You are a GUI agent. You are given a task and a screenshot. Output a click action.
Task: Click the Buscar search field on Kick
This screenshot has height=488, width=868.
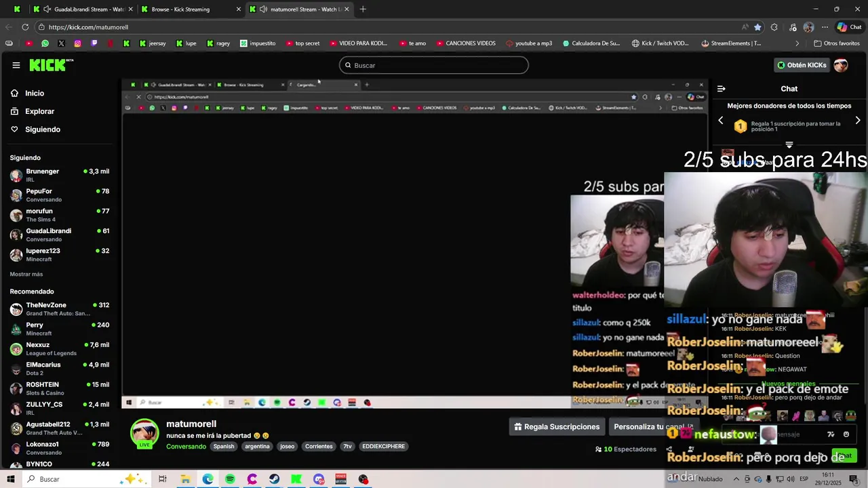[x=434, y=65]
